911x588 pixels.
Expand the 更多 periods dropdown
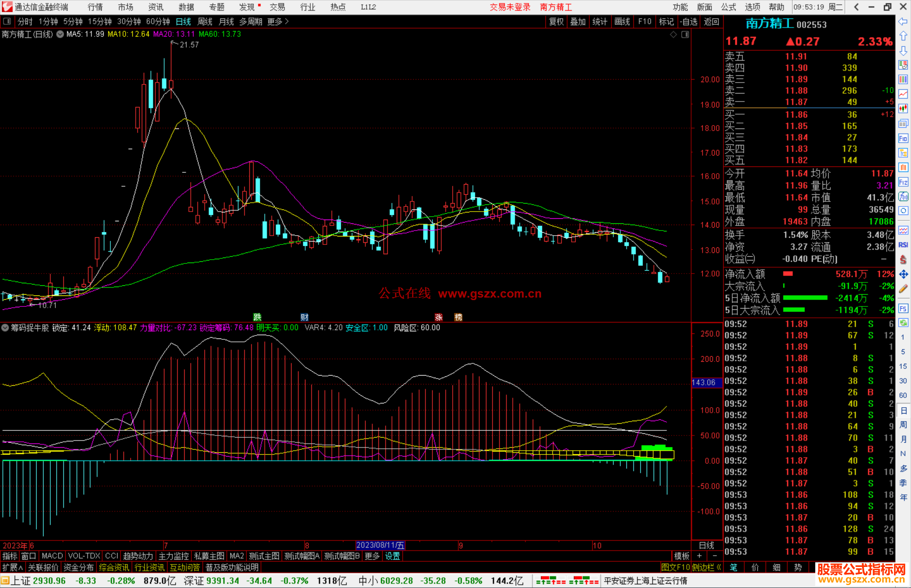[278, 21]
